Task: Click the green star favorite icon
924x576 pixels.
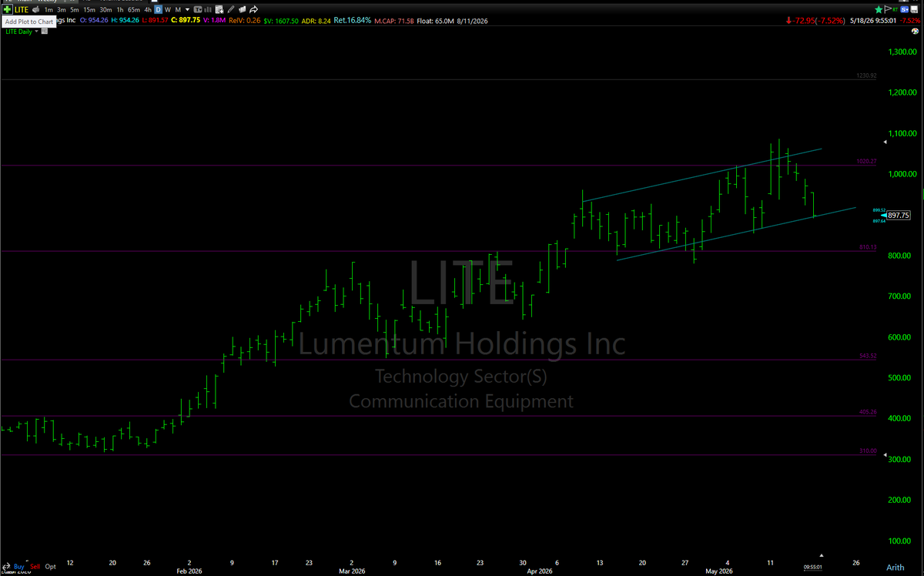Action: click(879, 10)
